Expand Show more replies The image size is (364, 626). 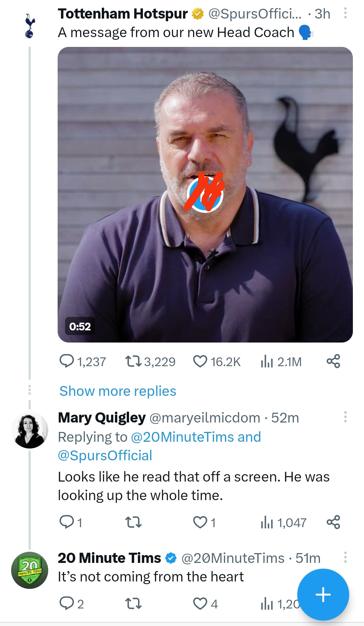click(x=118, y=391)
